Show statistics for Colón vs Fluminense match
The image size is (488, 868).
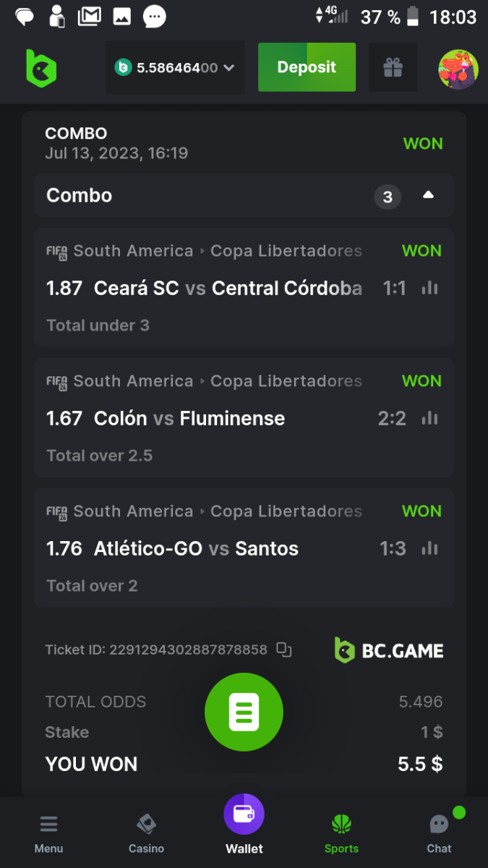430,418
